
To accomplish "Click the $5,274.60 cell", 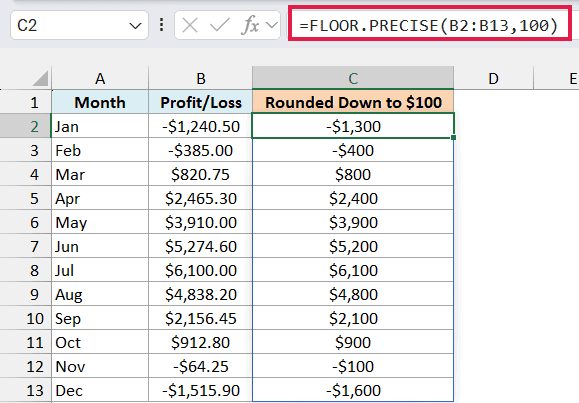I will tap(201, 246).
